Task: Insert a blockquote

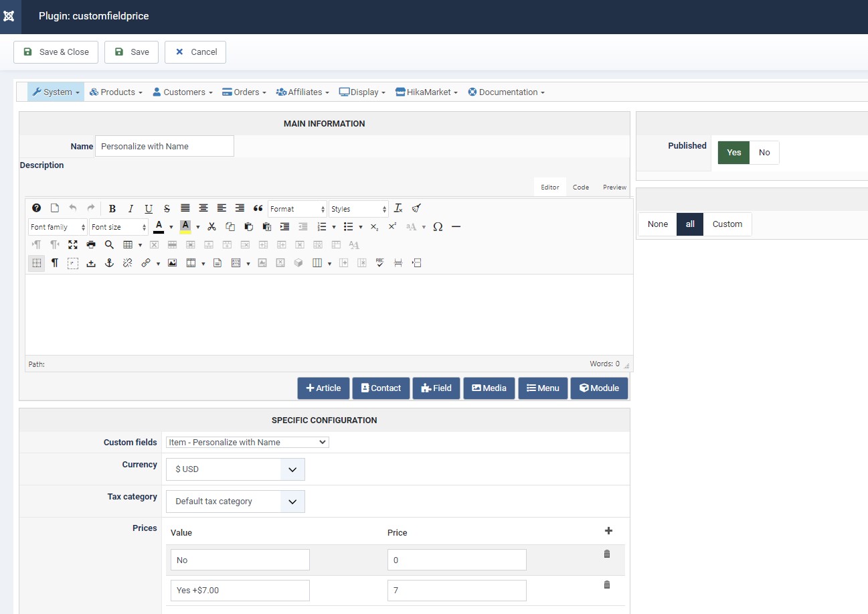Action: pos(258,208)
